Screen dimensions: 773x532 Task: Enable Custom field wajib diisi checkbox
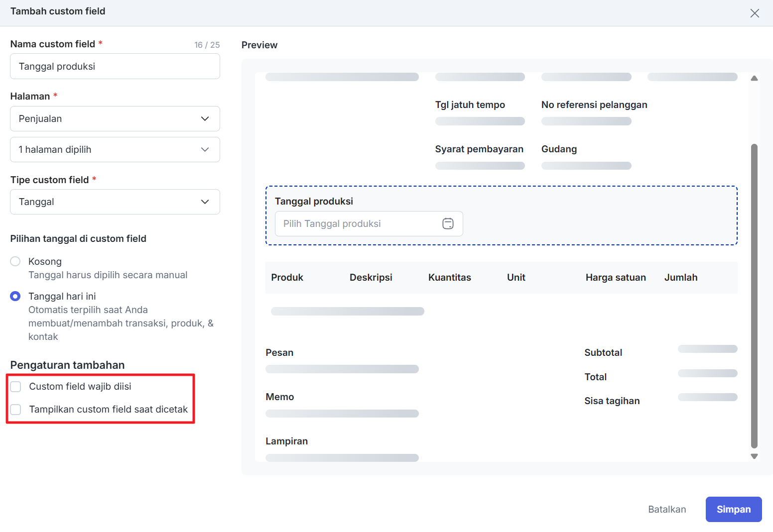[x=16, y=387]
